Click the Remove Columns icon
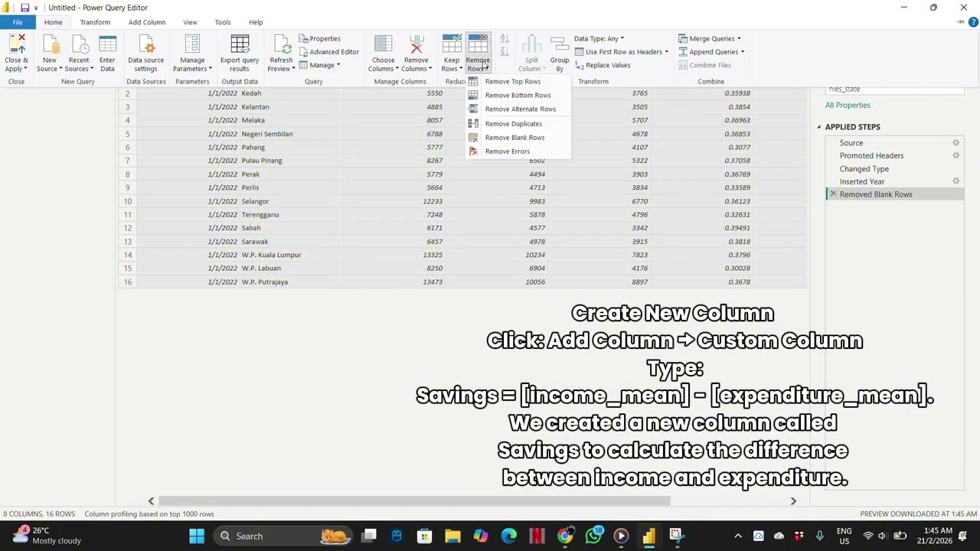 click(416, 44)
